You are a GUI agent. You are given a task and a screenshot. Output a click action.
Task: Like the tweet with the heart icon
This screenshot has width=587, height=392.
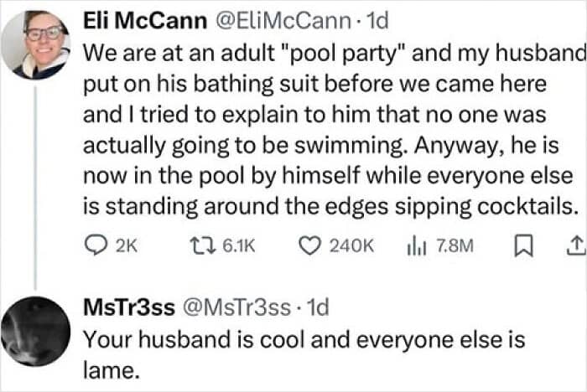click(x=311, y=245)
